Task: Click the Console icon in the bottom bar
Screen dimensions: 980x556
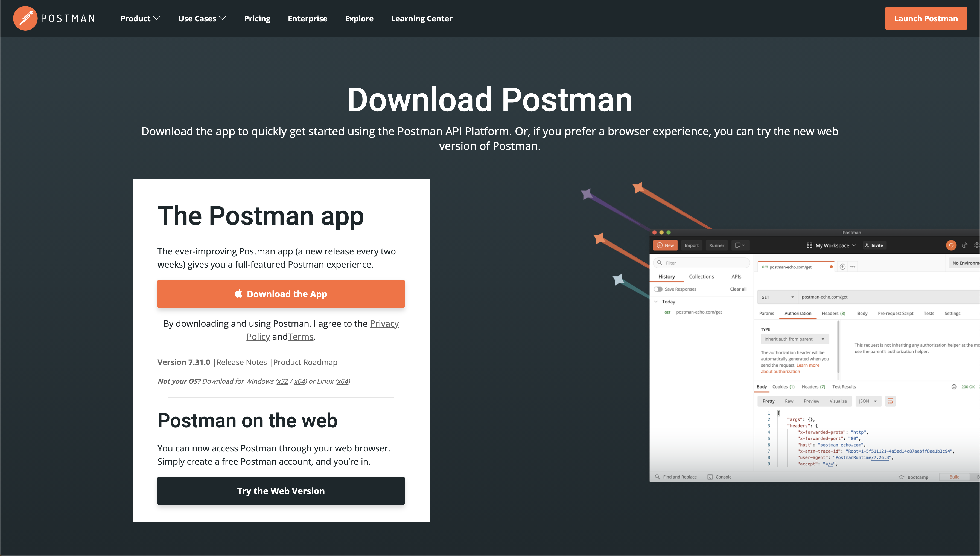Action: point(710,477)
